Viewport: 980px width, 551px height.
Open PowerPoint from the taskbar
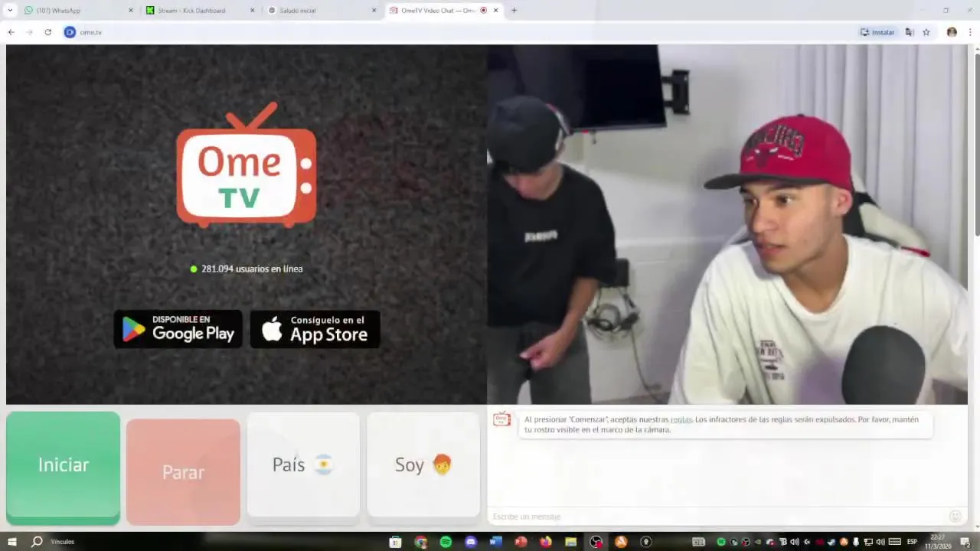[521, 542]
